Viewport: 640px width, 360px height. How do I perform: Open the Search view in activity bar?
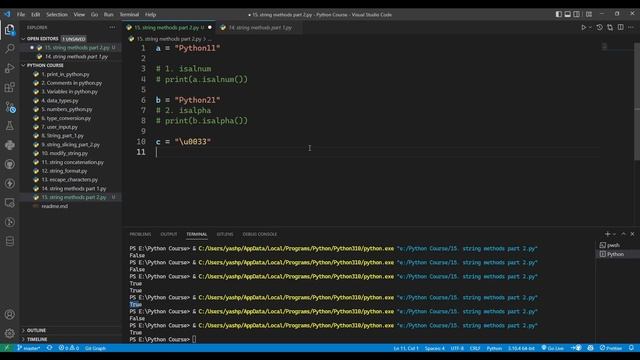[x=9, y=49]
